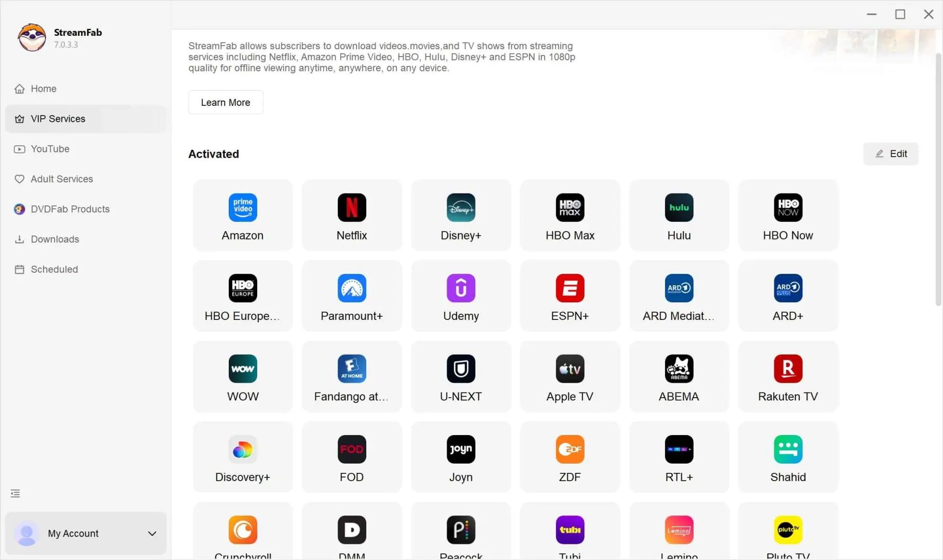Viewport: 943px width, 560px height.
Task: Open the YouTube section
Action: pyautogui.click(x=86, y=149)
